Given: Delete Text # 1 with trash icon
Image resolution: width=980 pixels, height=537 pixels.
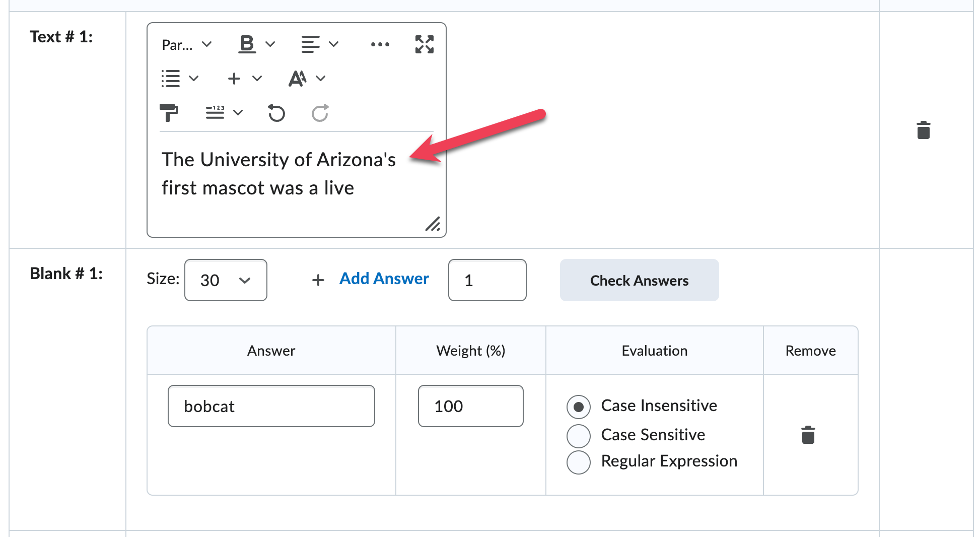Looking at the screenshot, I should click(924, 130).
